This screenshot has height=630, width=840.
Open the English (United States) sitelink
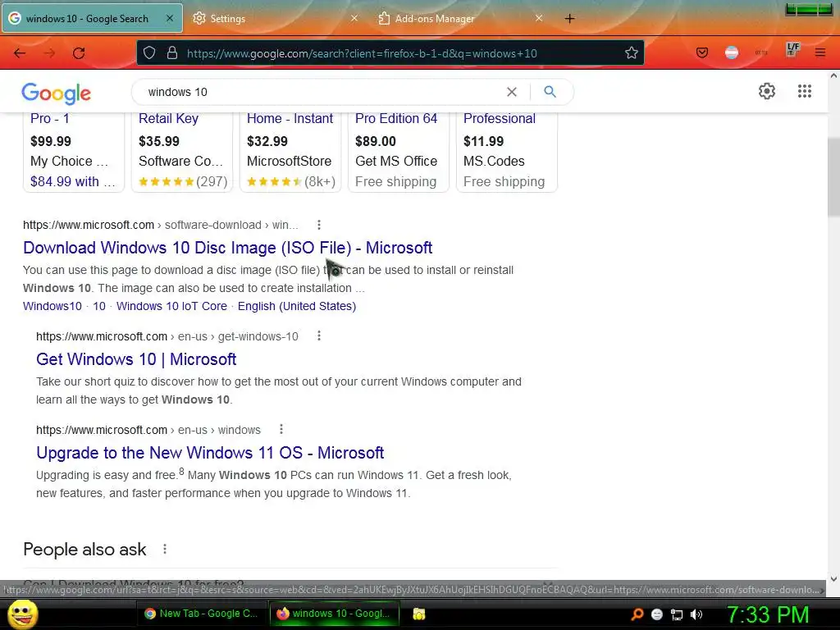tap(297, 306)
